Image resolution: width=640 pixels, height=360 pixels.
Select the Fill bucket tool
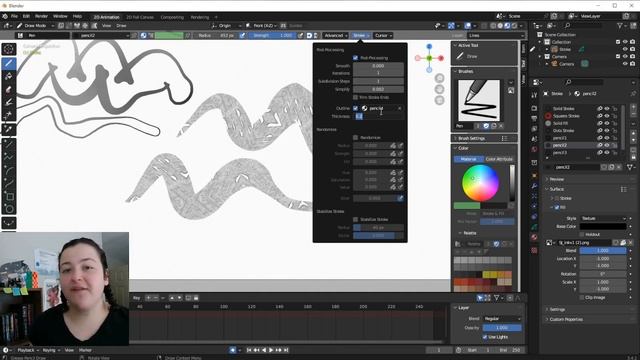pyautogui.click(x=9, y=76)
